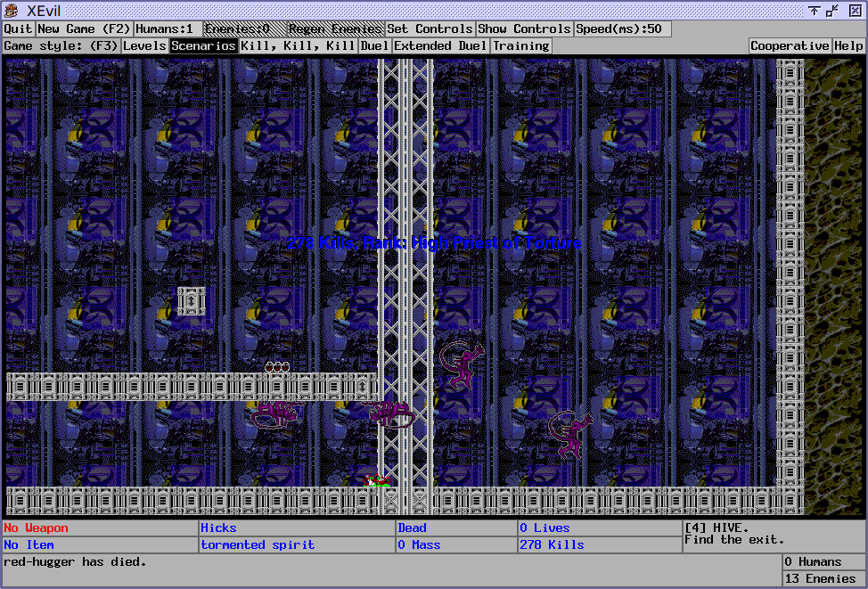Click the '278 Kills' status cell

click(x=600, y=544)
